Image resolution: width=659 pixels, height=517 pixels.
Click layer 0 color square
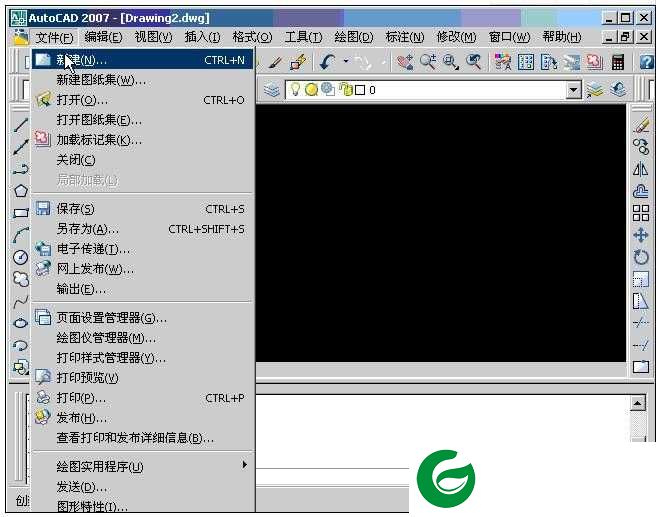point(360,90)
